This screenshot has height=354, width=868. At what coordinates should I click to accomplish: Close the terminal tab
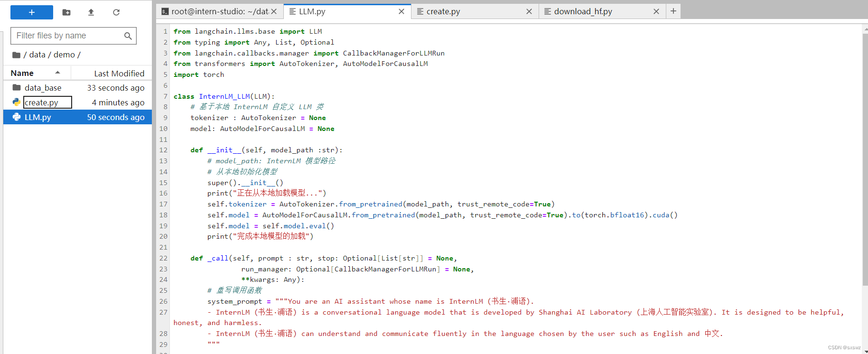coord(274,11)
